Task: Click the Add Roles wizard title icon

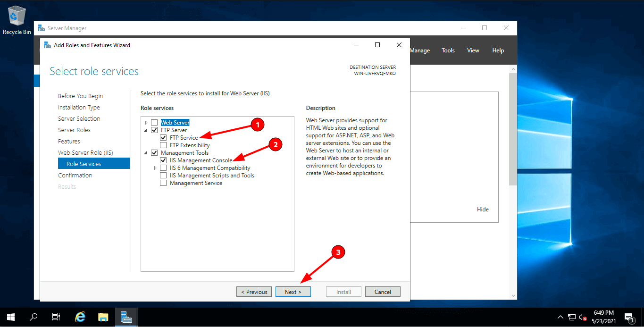Action: click(48, 45)
